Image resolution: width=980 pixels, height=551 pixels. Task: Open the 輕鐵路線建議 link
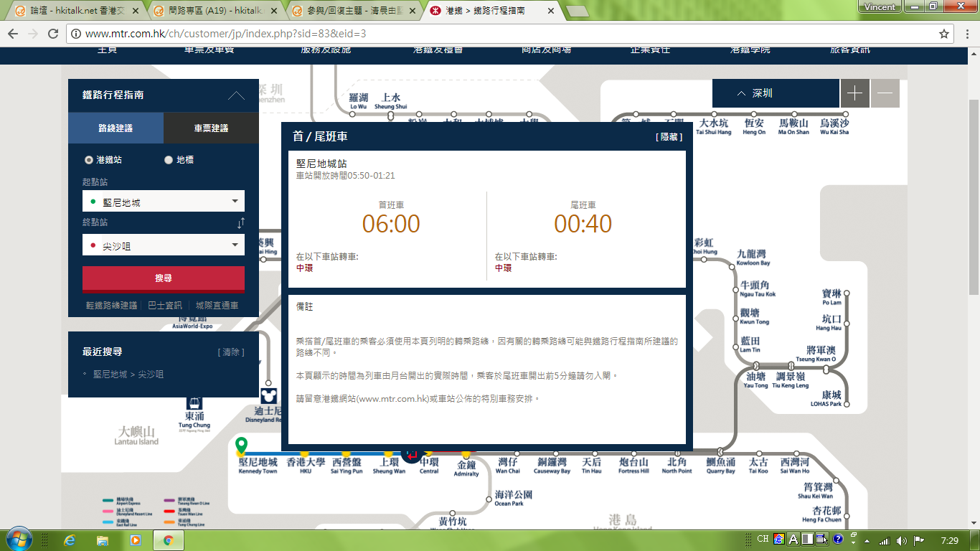click(111, 305)
